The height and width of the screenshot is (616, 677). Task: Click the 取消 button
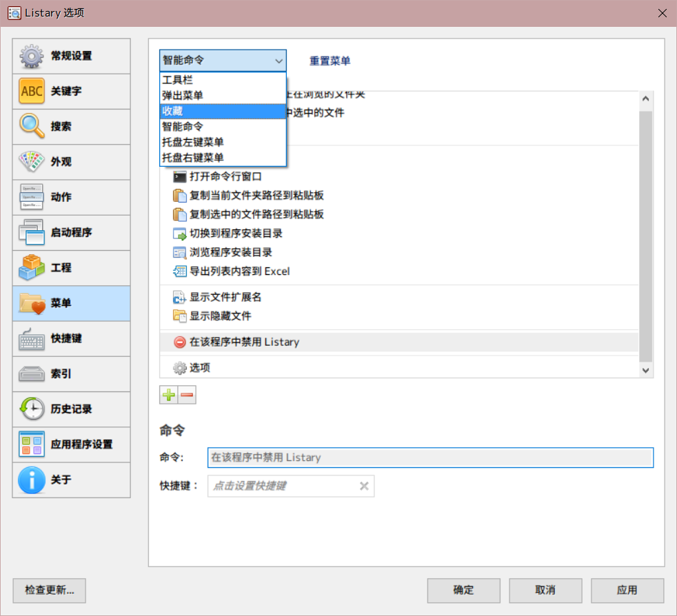545,591
